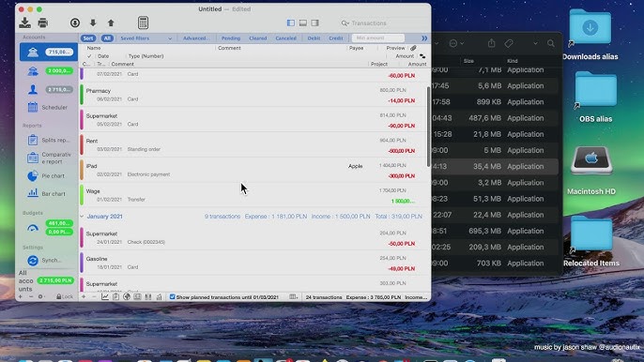
Task: Click the Payee column header
Action: pyautogui.click(x=357, y=48)
